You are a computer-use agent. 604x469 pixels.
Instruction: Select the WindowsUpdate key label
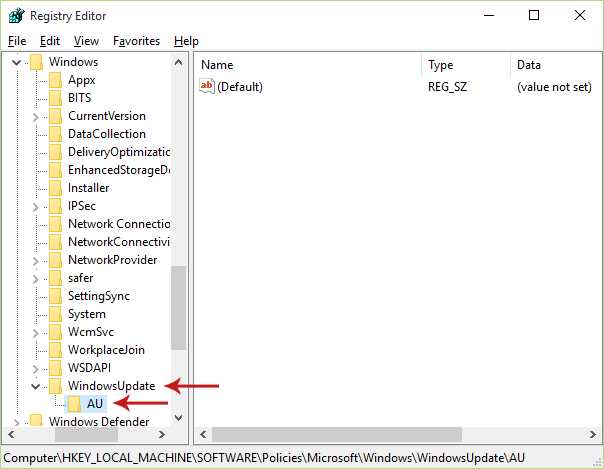(x=111, y=386)
